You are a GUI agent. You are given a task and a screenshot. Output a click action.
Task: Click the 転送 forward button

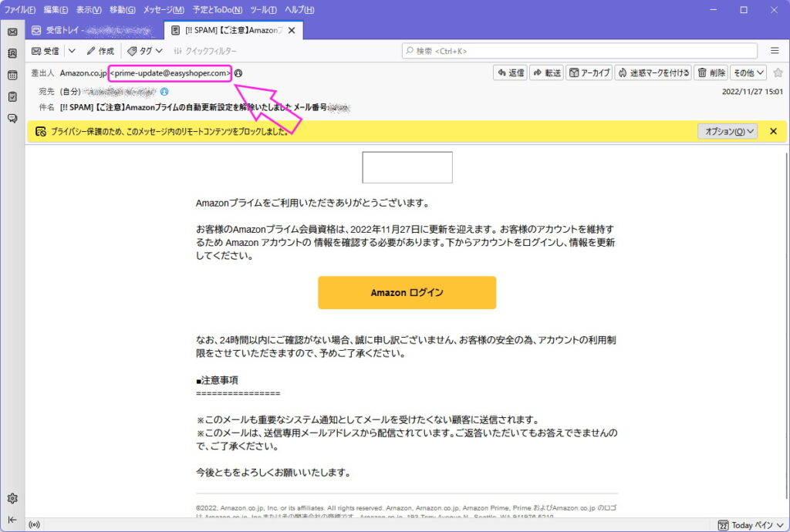(x=547, y=73)
